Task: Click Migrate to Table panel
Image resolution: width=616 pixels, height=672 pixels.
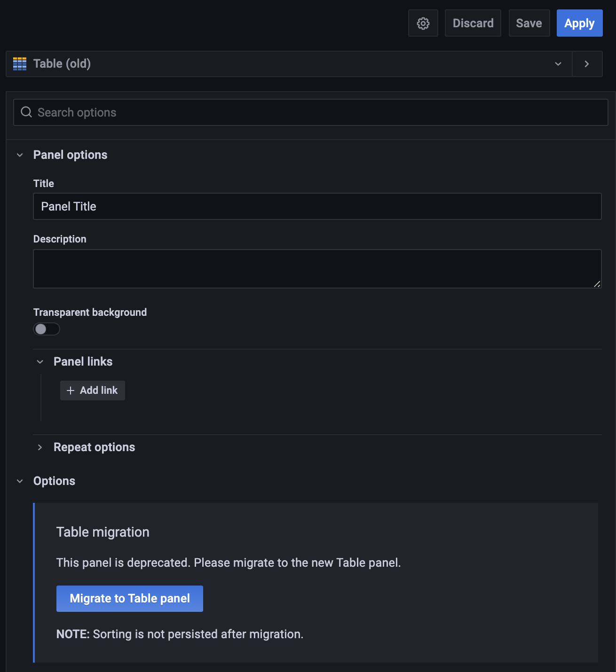Action: (x=129, y=598)
